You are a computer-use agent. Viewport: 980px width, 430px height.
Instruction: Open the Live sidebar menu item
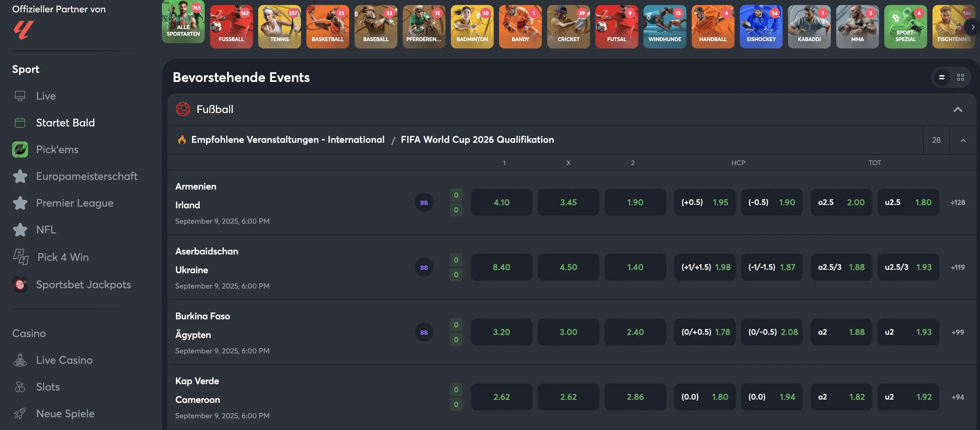tap(45, 96)
